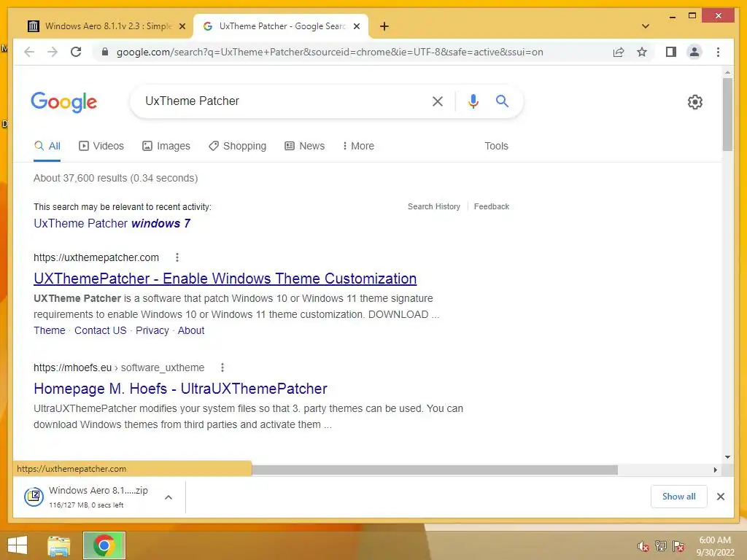Image resolution: width=747 pixels, height=560 pixels.
Task: Open the taskbar clock showing 6:00 AM
Action: click(715, 546)
